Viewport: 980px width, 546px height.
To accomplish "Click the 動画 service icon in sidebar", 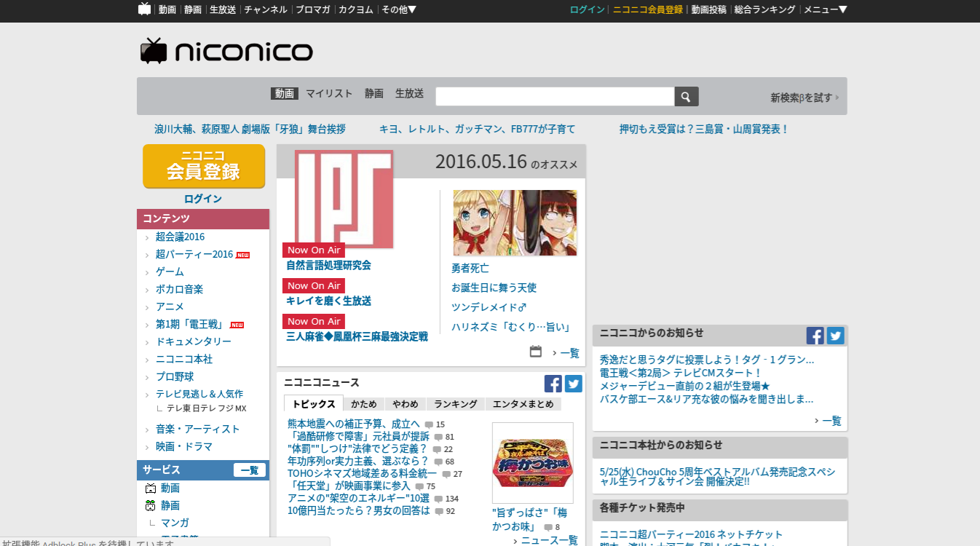I will [x=151, y=488].
